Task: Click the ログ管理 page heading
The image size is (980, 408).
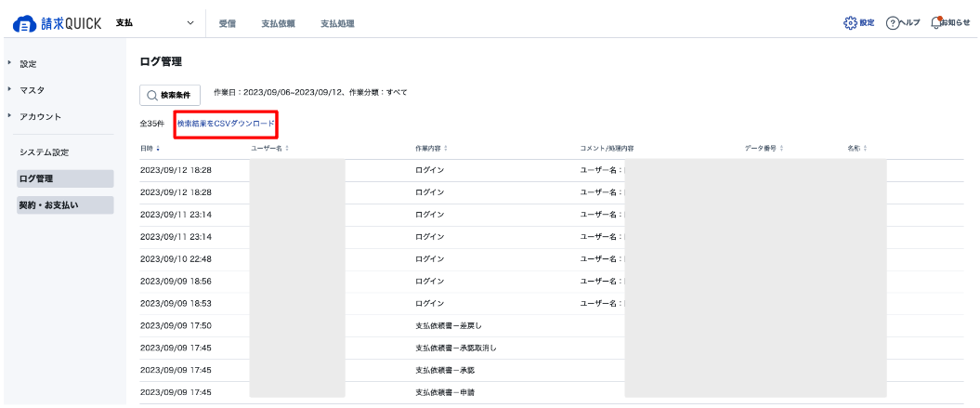Action: click(161, 62)
